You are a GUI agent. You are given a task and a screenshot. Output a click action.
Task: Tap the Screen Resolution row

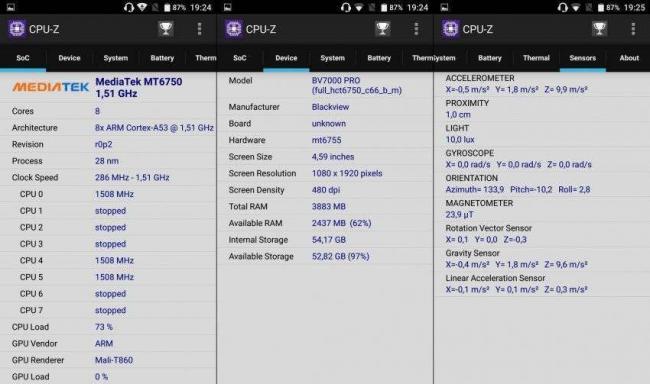click(x=325, y=173)
